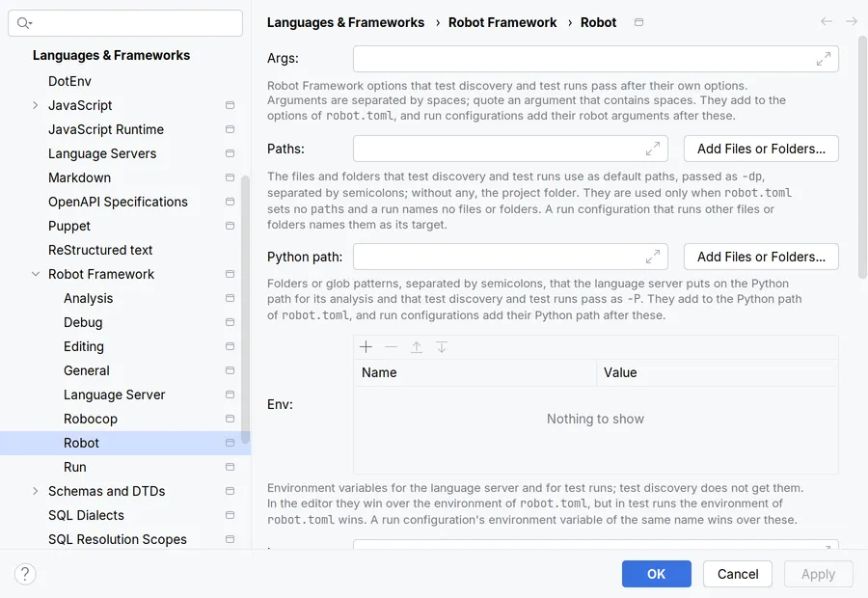
Task: Navigate forward in settings history
Action: [852, 21]
